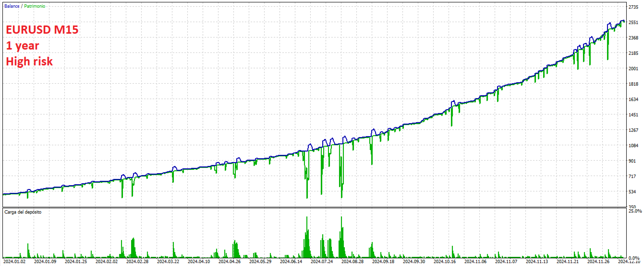
Task: Click the 2024.03.22 date label
Action: click(168, 262)
